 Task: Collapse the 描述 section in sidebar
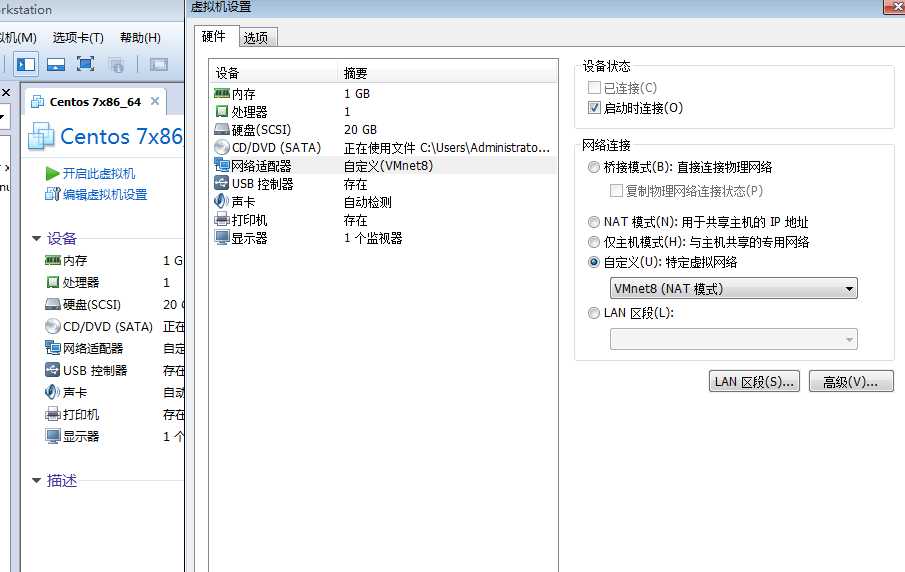click(x=36, y=480)
